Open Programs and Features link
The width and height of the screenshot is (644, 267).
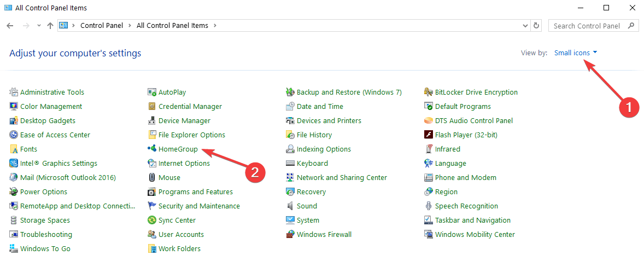196,192
